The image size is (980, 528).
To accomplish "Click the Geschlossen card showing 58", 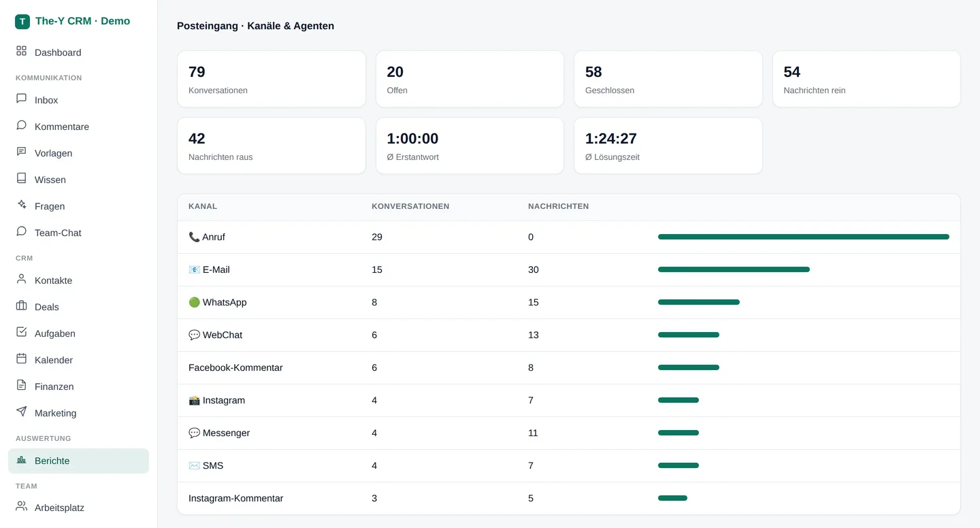I will click(x=668, y=79).
